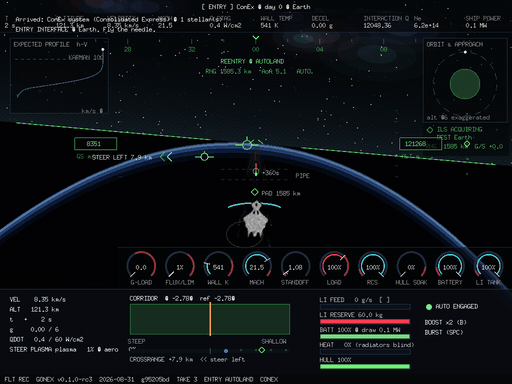Viewport: 512px width, 384px height.
Task: Click BOOST x2 (B) control
Action: 446,322
